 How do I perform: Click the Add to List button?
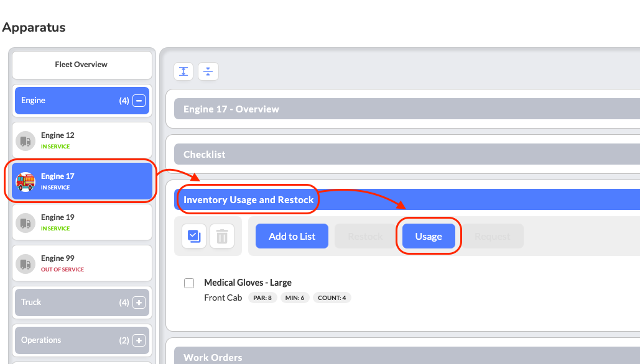point(292,236)
